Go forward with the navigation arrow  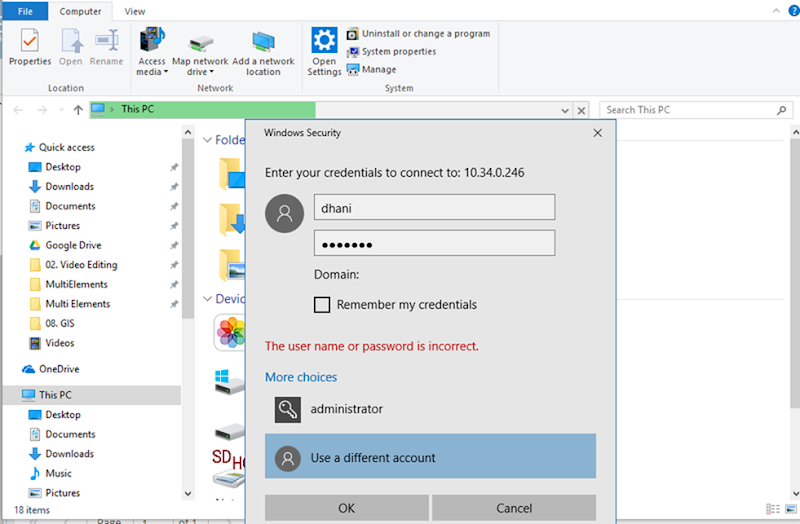(42, 110)
